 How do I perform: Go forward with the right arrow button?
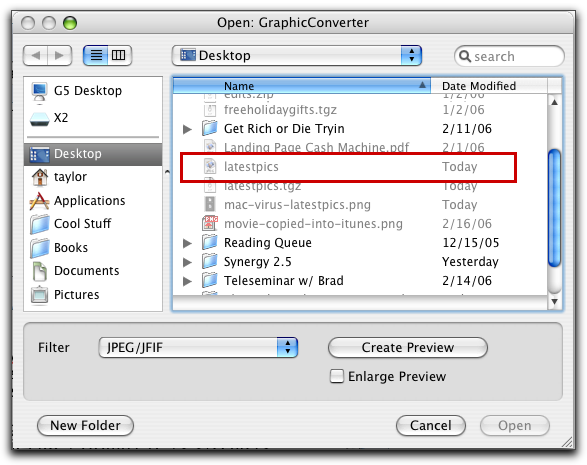60,55
